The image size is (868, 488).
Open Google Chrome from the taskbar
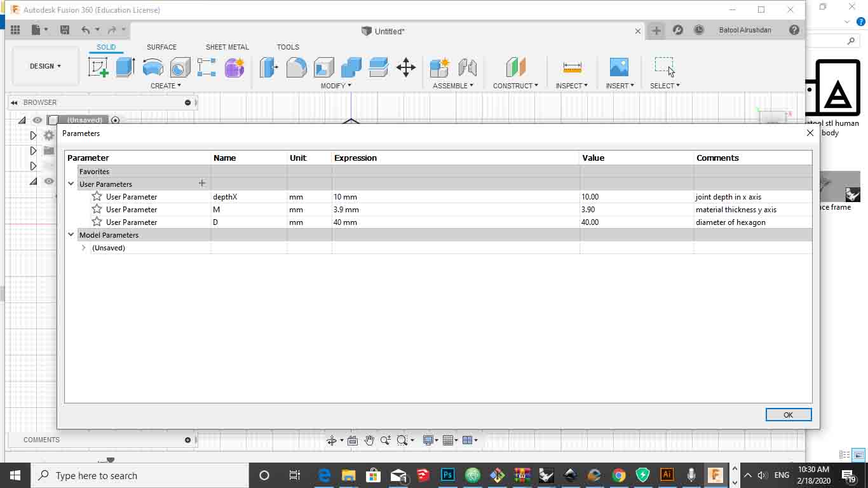tap(618, 475)
